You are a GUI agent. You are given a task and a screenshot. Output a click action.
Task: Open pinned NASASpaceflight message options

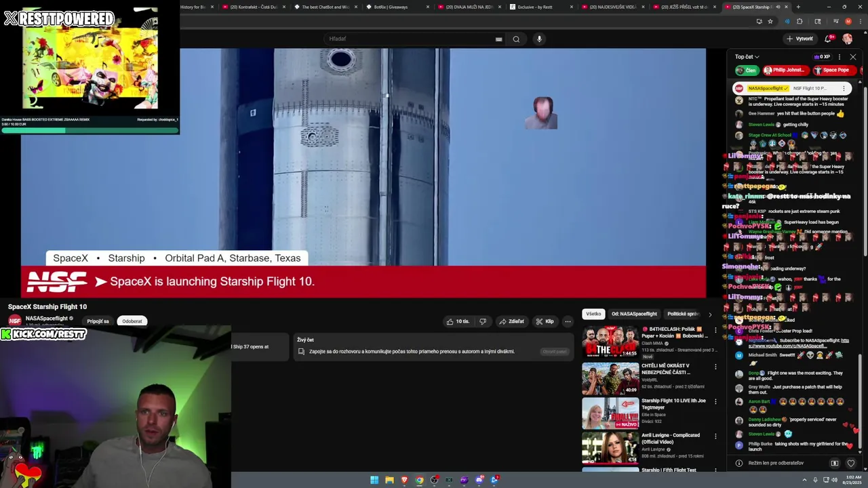tap(844, 88)
